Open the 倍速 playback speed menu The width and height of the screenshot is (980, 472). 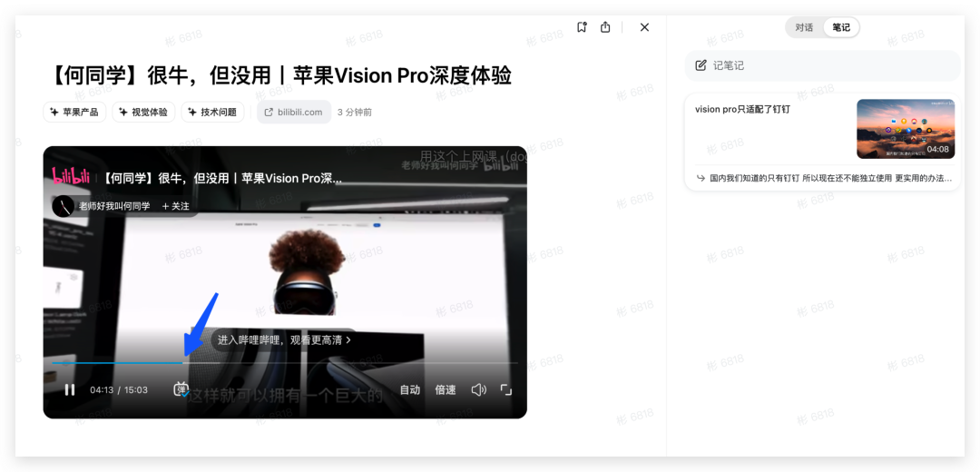(445, 389)
